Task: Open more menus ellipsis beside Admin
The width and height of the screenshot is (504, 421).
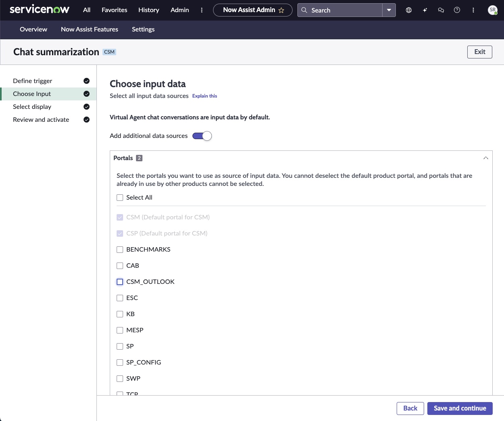Action: click(x=202, y=10)
